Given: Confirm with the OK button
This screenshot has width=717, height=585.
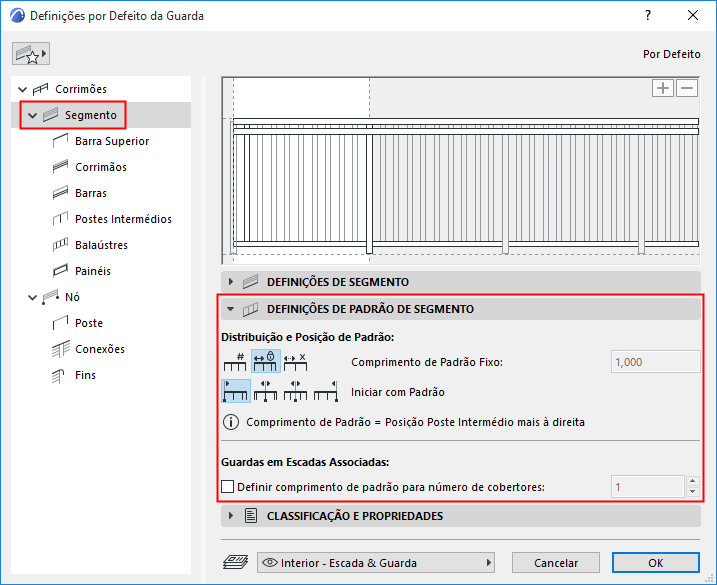Looking at the screenshot, I should tap(656, 563).
